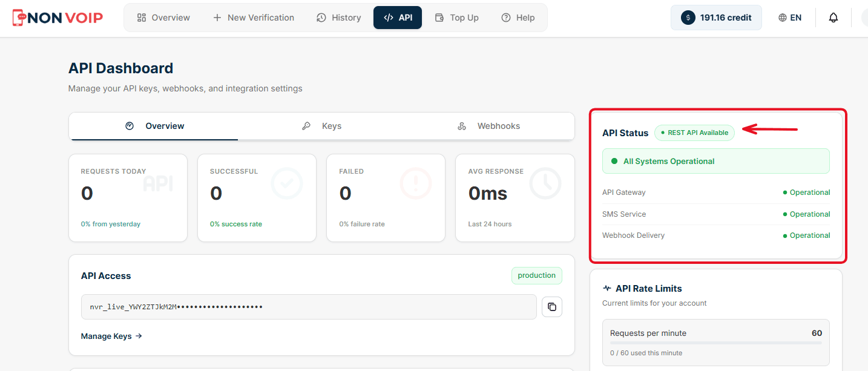The height and width of the screenshot is (371, 868).
Task: Click the Failed requests card
Action: point(386,198)
